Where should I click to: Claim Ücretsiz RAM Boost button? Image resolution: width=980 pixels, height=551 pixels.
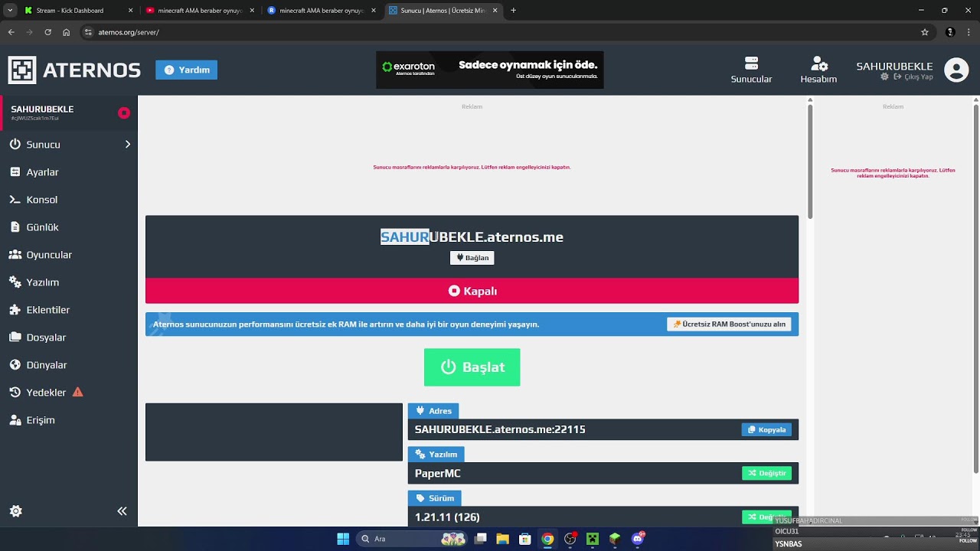coord(729,324)
